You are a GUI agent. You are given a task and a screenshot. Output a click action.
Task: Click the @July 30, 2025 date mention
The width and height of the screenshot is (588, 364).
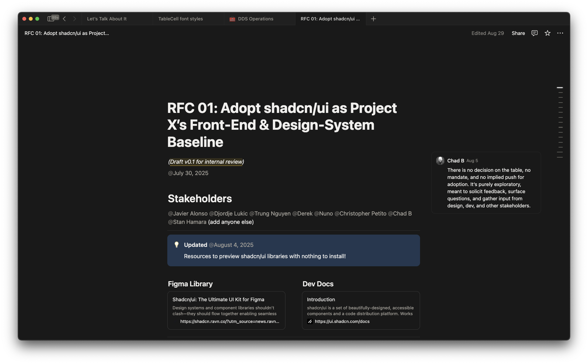188,173
